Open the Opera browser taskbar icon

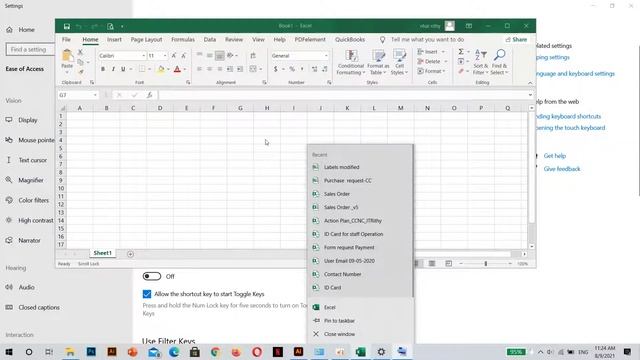(x=257, y=351)
